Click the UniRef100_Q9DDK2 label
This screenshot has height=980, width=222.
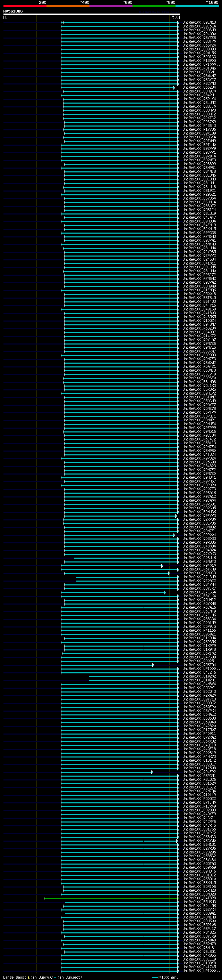(x=199, y=703)
